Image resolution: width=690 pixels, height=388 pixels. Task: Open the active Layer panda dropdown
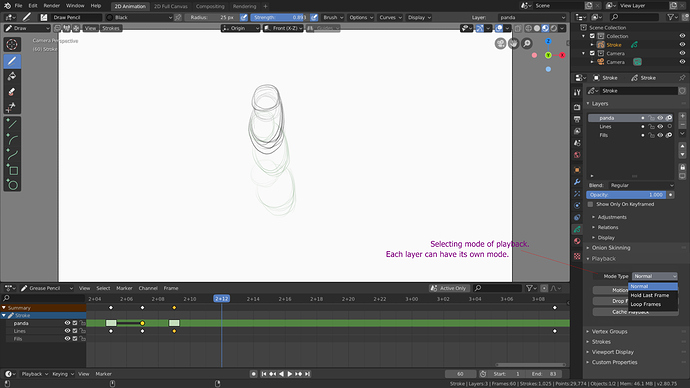point(532,17)
